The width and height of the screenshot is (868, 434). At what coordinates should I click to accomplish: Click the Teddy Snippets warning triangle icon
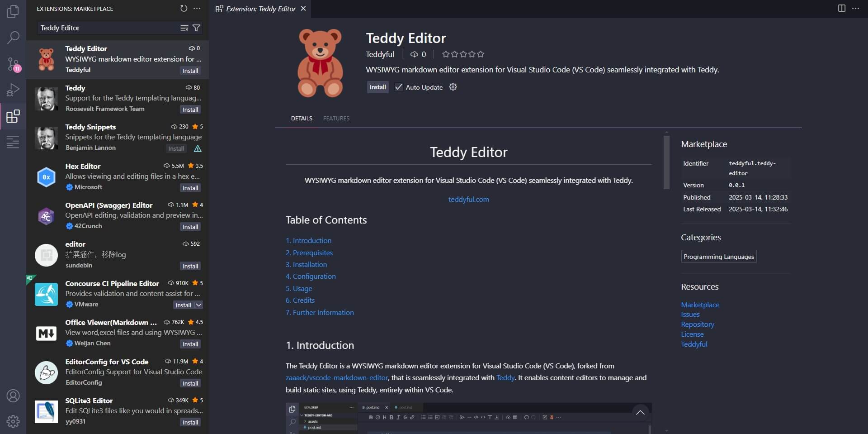point(198,148)
